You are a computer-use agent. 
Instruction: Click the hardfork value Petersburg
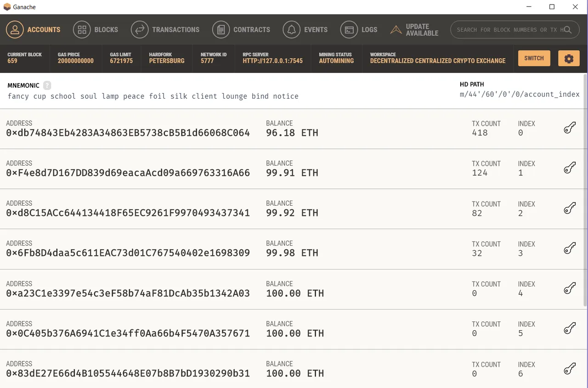coord(167,61)
